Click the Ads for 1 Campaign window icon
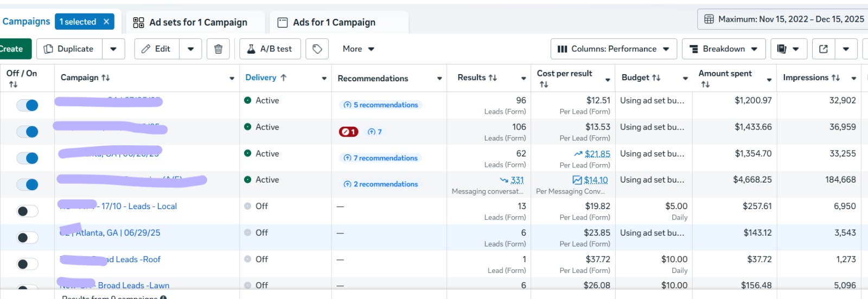 tap(282, 22)
